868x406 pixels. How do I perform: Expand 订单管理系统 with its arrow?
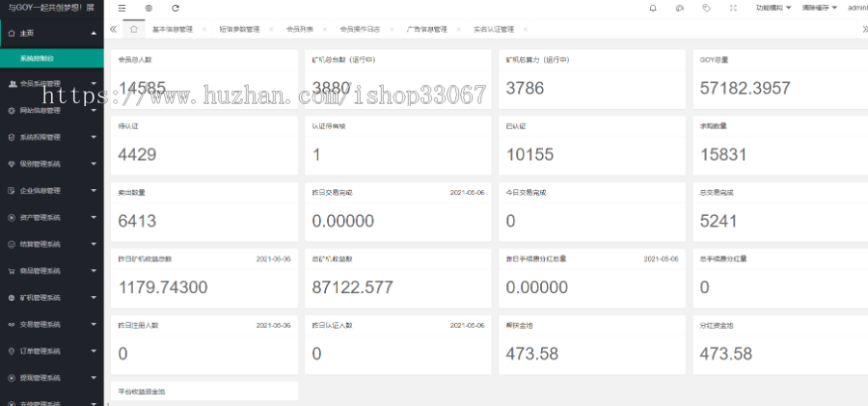pyautogui.click(x=94, y=351)
